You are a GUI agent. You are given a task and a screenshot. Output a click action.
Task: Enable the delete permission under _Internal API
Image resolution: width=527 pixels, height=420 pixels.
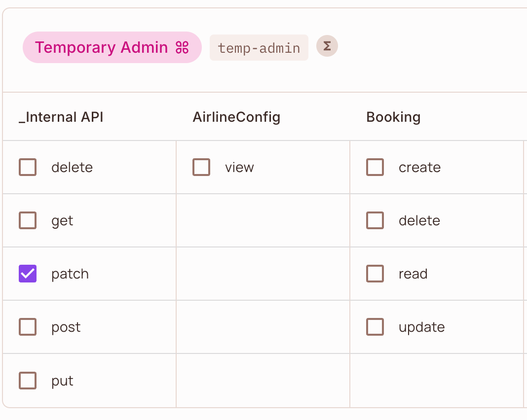click(28, 167)
